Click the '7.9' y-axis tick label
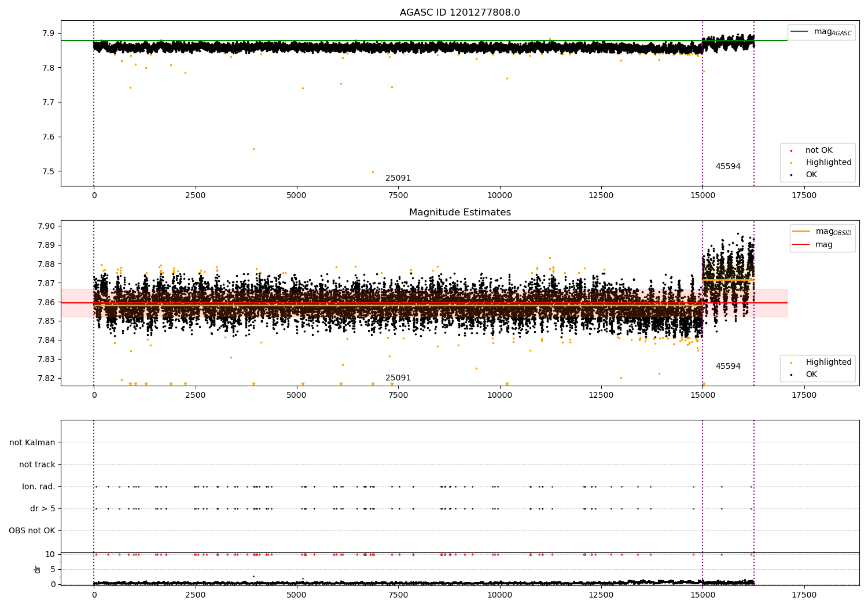This screenshot has width=868, height=608. pos(48,34)
